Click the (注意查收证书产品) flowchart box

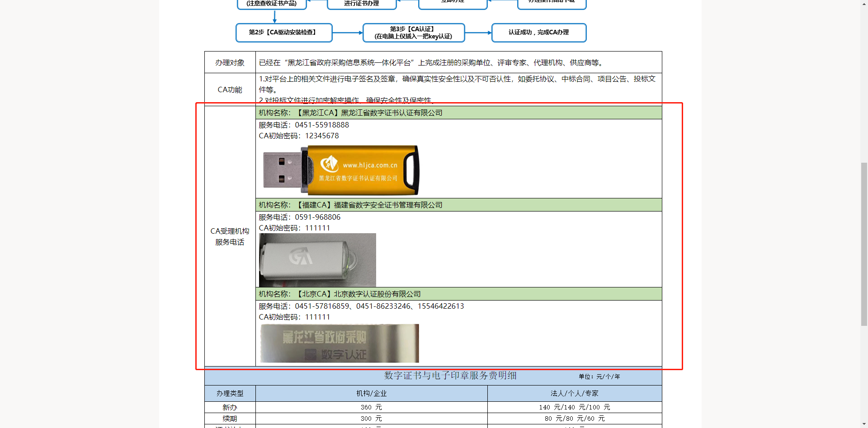(272, 4)
